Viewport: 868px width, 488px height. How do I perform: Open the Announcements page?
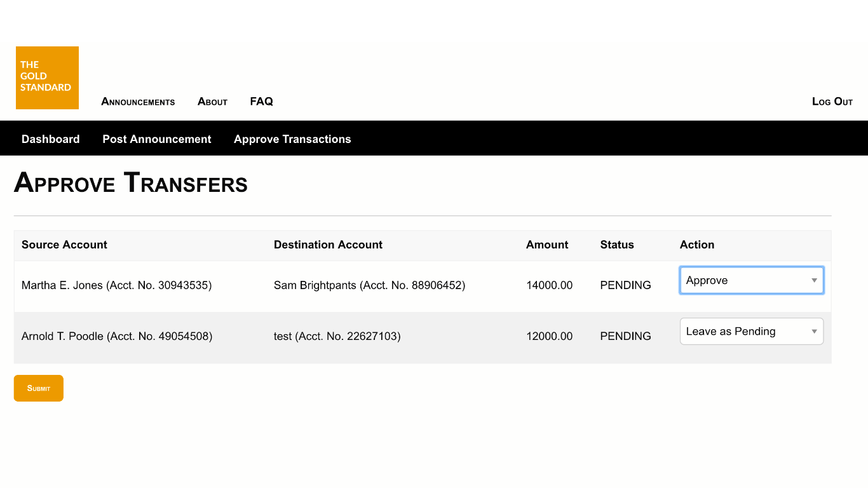pyautogui.click(x=138, y=102)
